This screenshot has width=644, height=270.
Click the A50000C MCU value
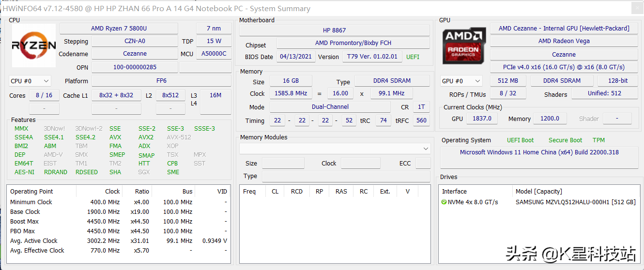click(x=214, y=54)
